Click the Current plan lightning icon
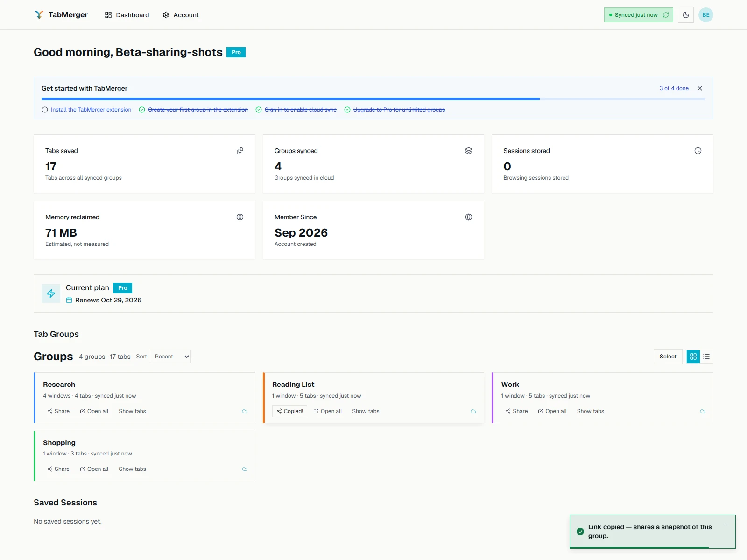747x560 pixels. tap(51, 294)
